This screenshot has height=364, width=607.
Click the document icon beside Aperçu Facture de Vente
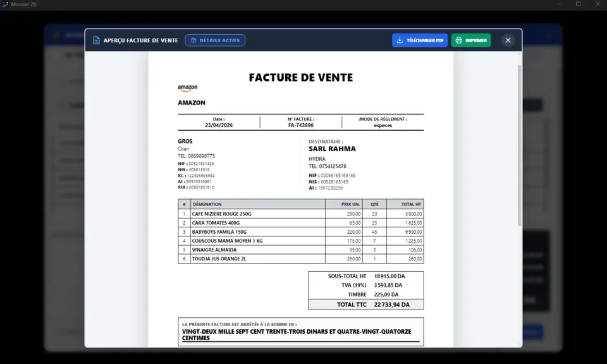[x=96, y=40]
